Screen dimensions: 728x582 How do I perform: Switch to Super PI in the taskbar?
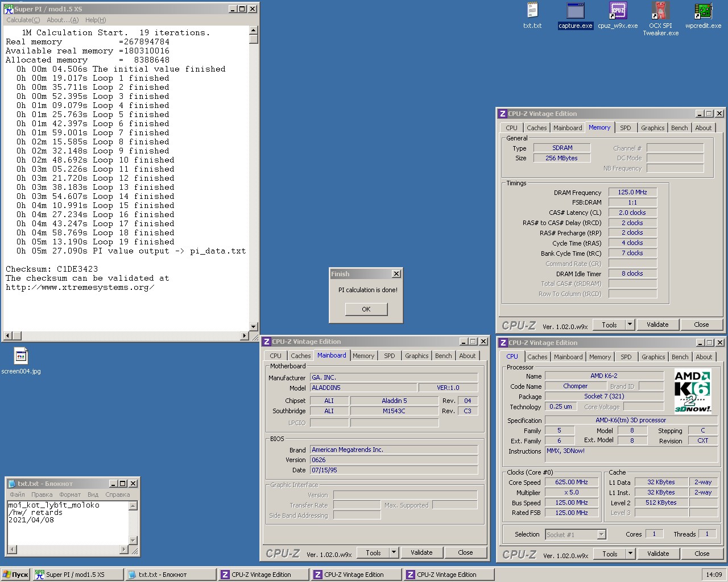pos(77,575)
